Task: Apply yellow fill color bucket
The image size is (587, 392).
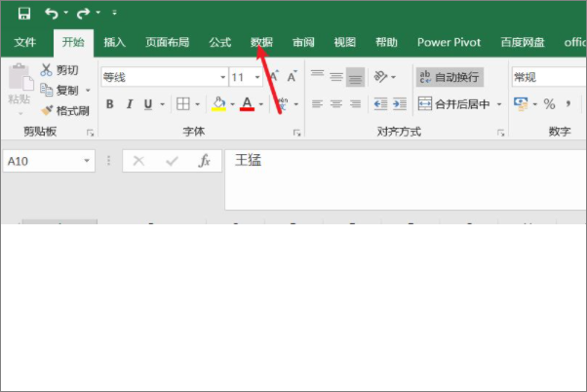Action: [219, 104]
